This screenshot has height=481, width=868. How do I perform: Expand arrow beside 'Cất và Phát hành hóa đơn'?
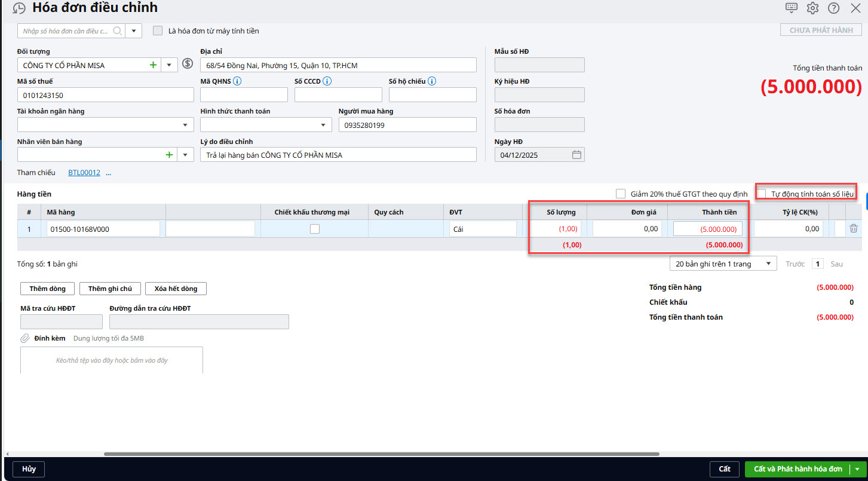(857, 469)
